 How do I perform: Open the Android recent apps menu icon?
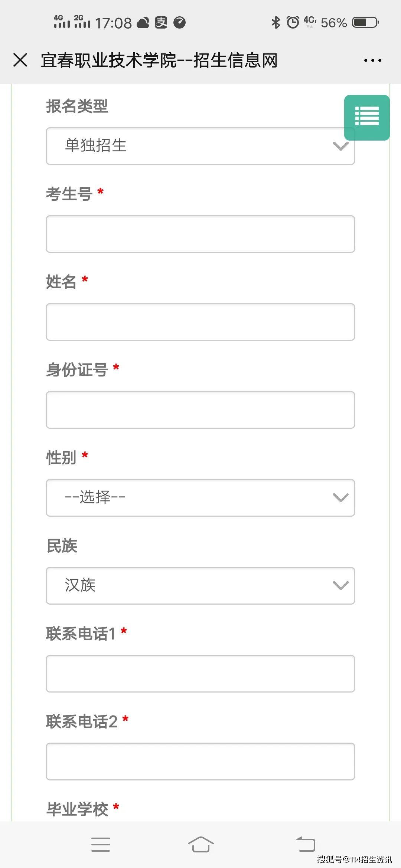pyautogui.click(x=101, y=844)
